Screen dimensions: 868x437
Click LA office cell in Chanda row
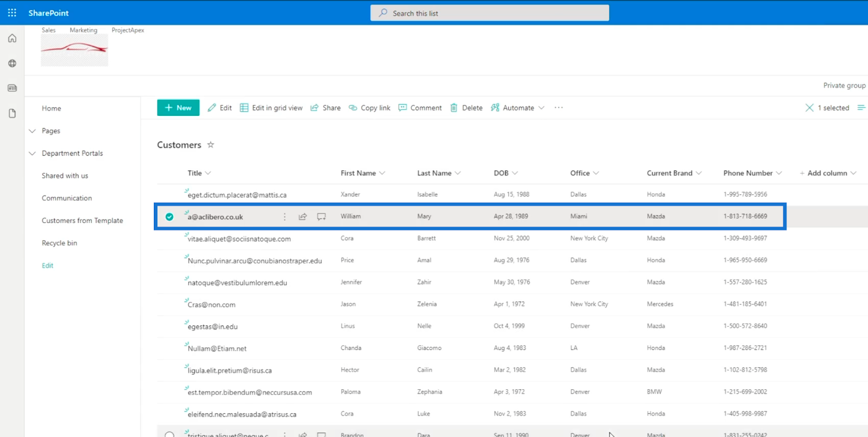pyautogui.click(x=574, y=348)
